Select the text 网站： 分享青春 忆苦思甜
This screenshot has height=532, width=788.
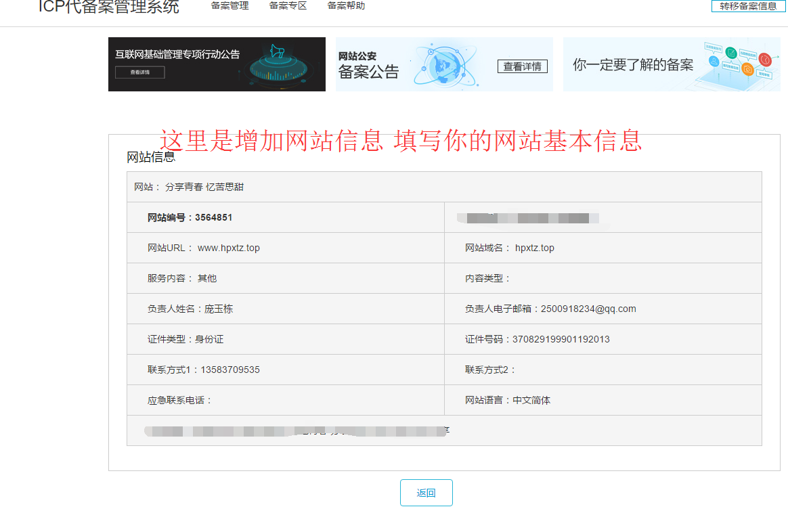[189, 187]
